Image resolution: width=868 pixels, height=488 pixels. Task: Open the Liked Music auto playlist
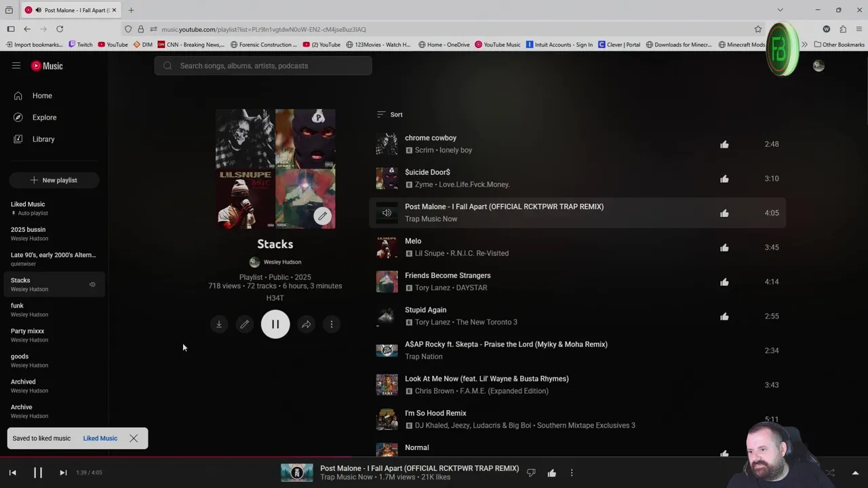tap(54, 208)
